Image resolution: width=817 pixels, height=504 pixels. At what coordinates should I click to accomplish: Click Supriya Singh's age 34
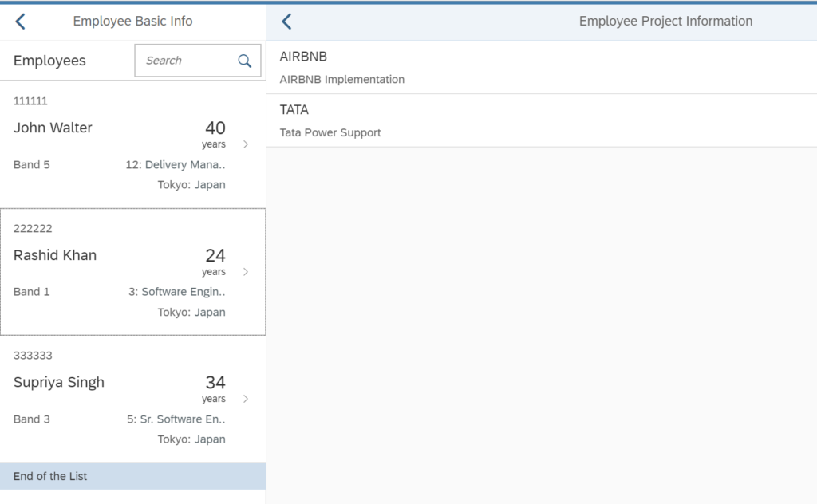point(215,383)
